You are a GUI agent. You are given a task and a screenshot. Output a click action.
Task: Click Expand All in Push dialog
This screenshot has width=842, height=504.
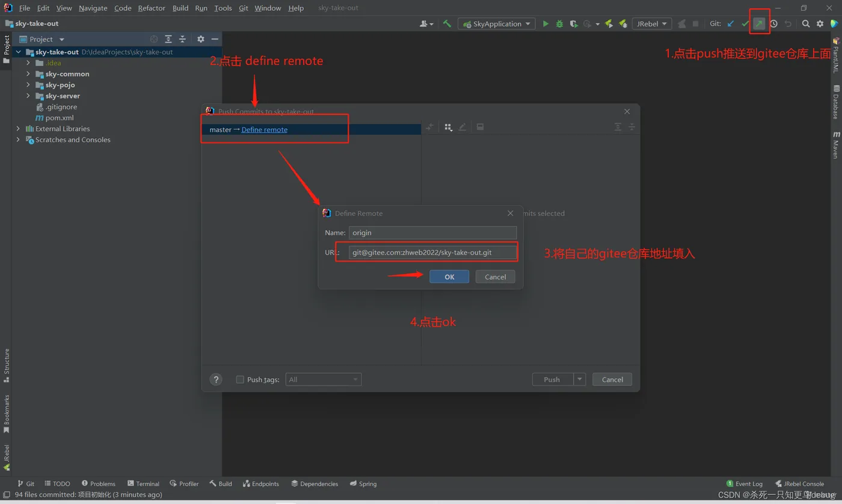point(618,127)
